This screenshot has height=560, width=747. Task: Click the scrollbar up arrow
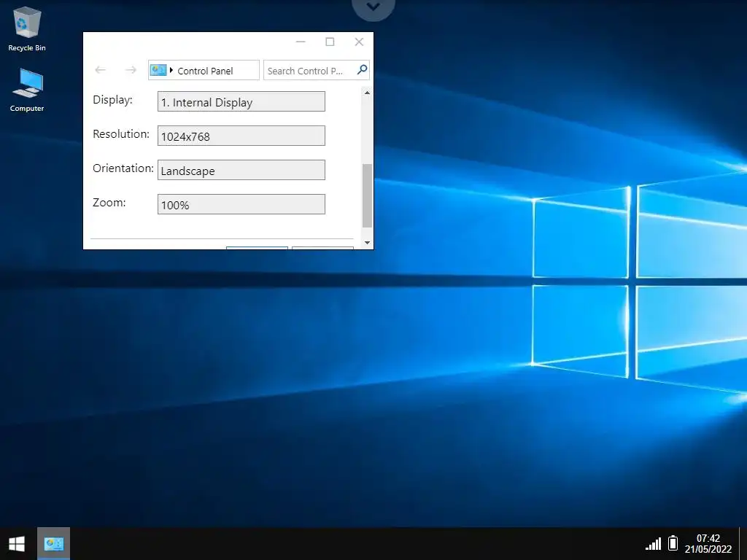[367, 93]
